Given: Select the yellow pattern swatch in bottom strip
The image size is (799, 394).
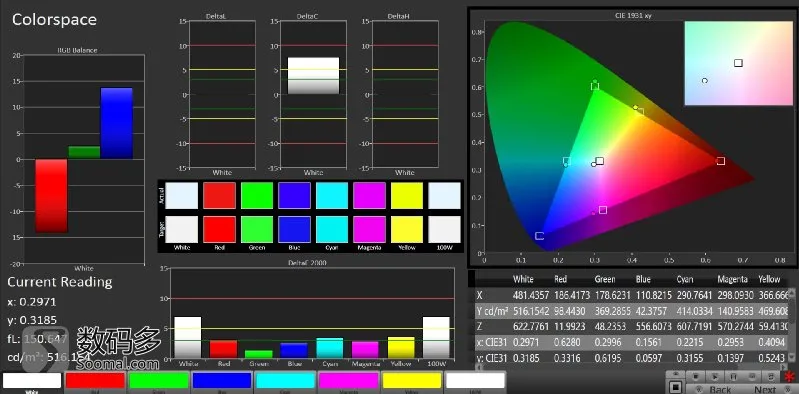Looking at the screenshot, I should 412,381.
